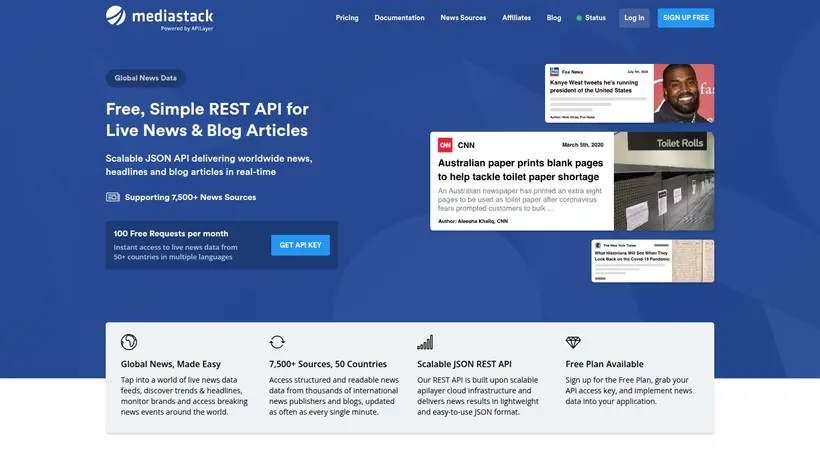Click the mediastack wordmark text
The height and width of the screenshot is (461, 820).
[x=173, y=16]
